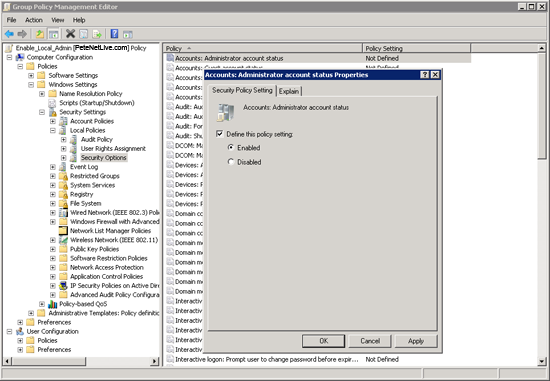Select Network Access Protection tree item

[107, 267]
